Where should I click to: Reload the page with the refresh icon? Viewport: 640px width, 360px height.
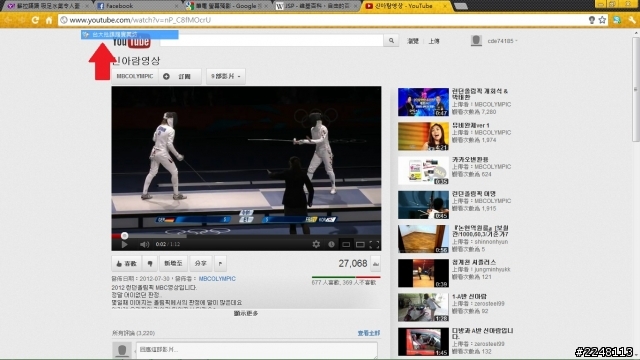(35, 20)
